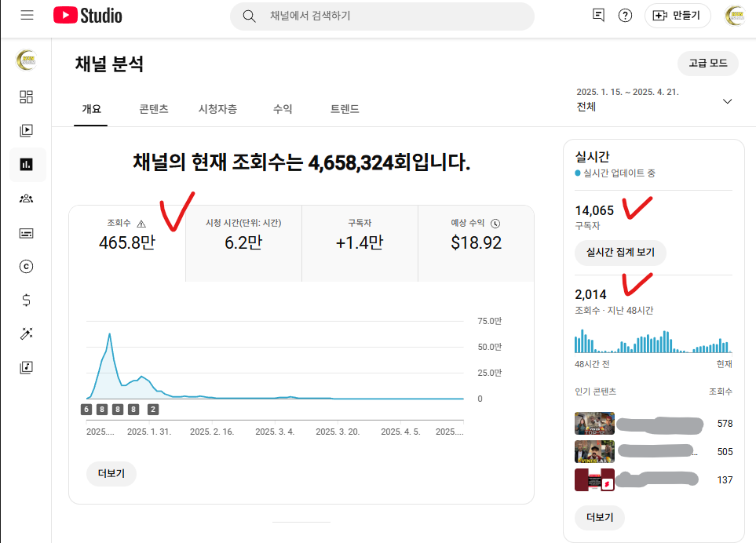The height and width of the screenshot is (543, 756).
Task: Select the 조회수 465.8만 metric card
Action: click(127, 243)
